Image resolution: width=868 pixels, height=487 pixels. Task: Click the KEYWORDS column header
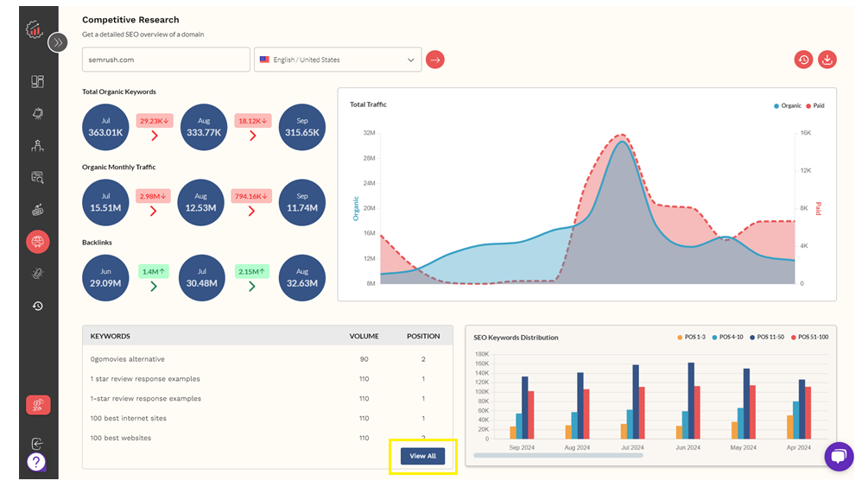pos(111,336)
